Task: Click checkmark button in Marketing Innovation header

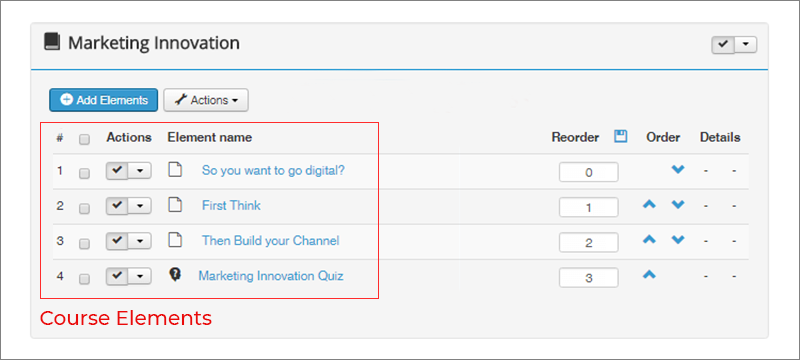Action: coord(723,45)
